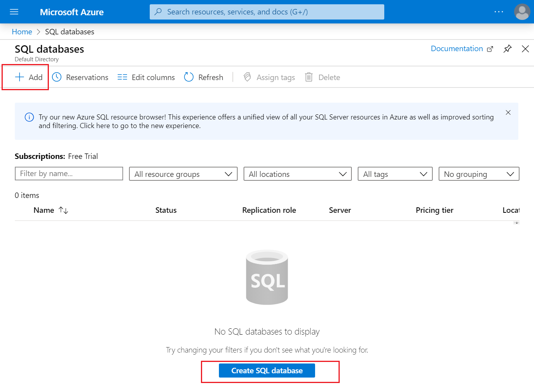
Task: Open the No grouping dropdown
Action: click(x=478, y=174)
